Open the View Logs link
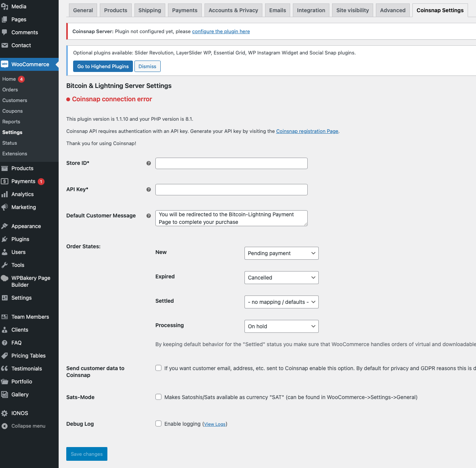Screen dimensions: 476x468 coord(215,424)
